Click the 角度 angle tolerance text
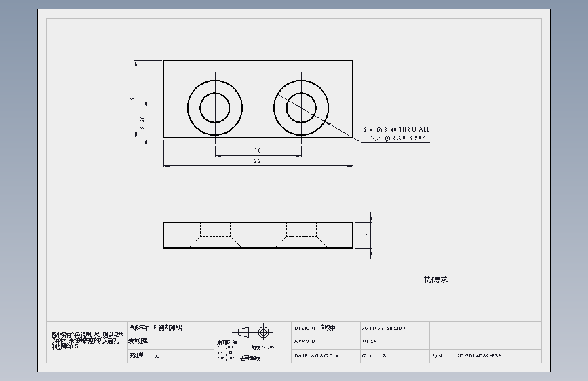This screenshot has width=588, height=381. pos(264,348)
